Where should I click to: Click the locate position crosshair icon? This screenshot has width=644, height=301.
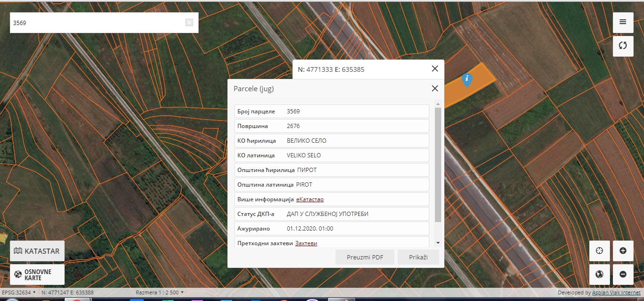click(x=600, y=251)
